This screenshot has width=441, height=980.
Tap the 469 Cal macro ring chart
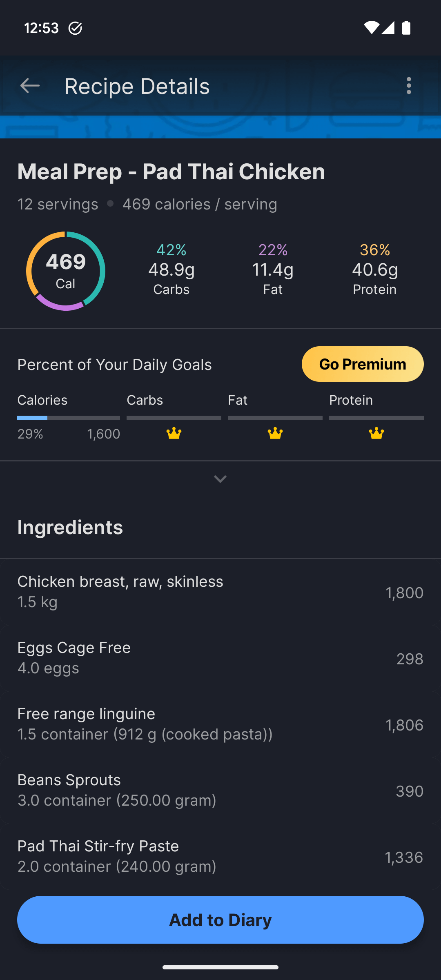[66, 271]
